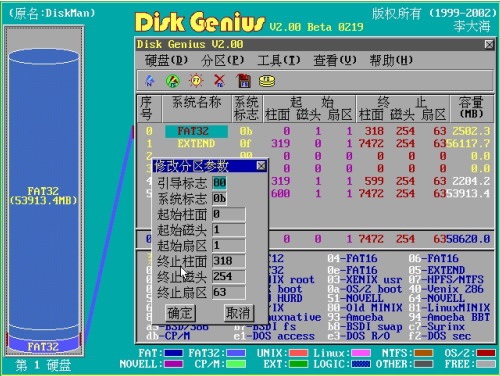The image size is (500, 376).
Task: Open the 硬盘(D) menu
Action: coord(166,60)
